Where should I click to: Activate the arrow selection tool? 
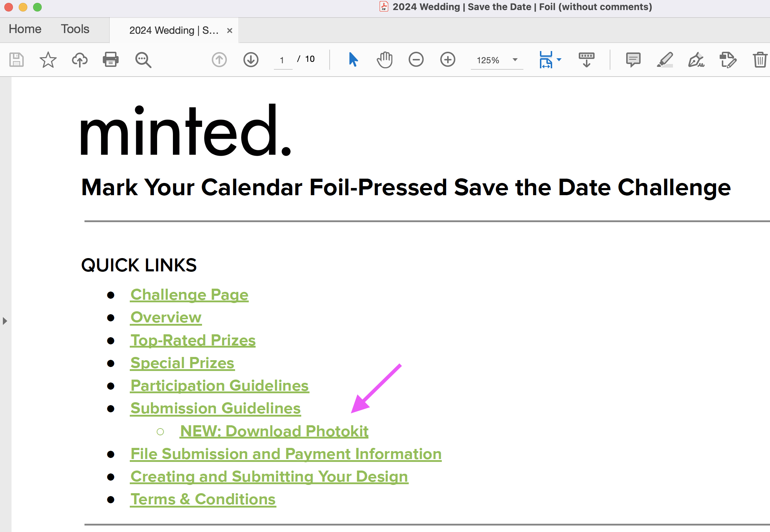coord(353,60)
